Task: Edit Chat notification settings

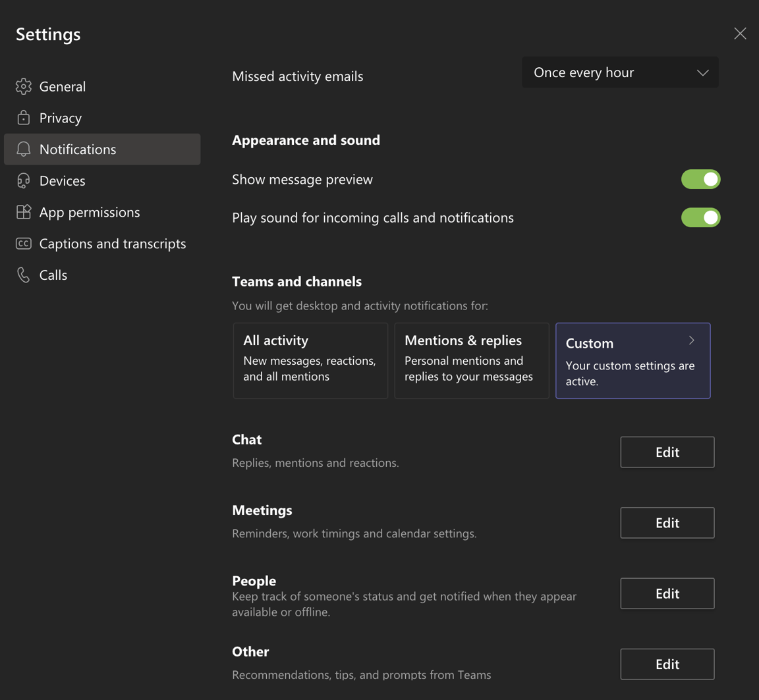Action: [x=667, y=452]
